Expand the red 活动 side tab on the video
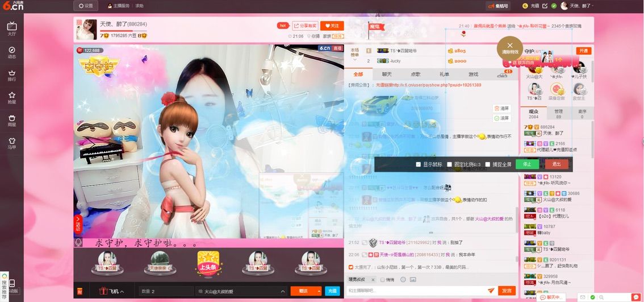Image resolution: width=644 pixels, height=302 pixels. 78,224
